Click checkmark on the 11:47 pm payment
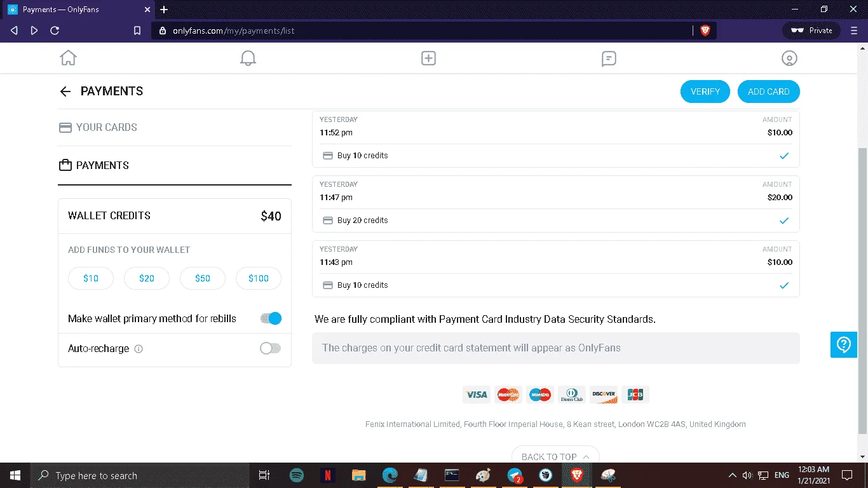Image resolution: width=868 pixels, height=488 pixels. [784, 220]
